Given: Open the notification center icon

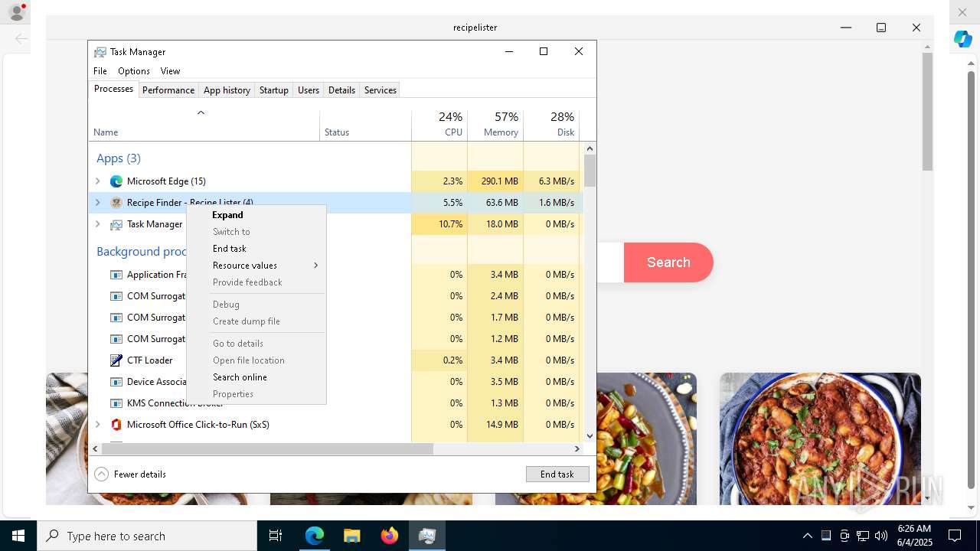Looking at the screenshot, I should tap(955, 536).
